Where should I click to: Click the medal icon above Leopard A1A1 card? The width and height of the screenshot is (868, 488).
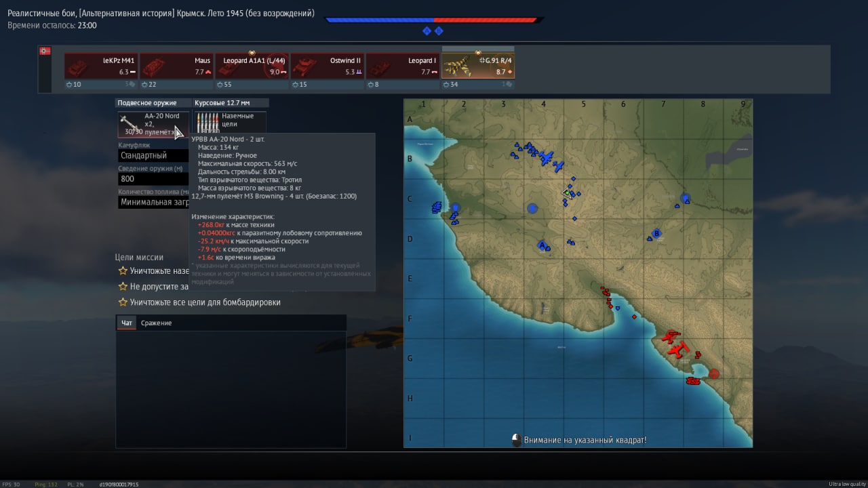(x=252, y=52)
